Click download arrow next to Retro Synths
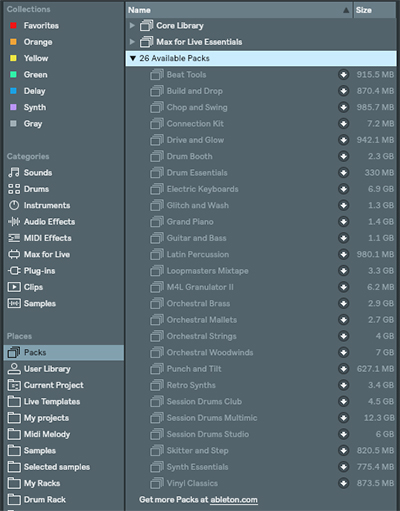The width and height of the screenshot is (400, 511). click(x=343, y=385)
